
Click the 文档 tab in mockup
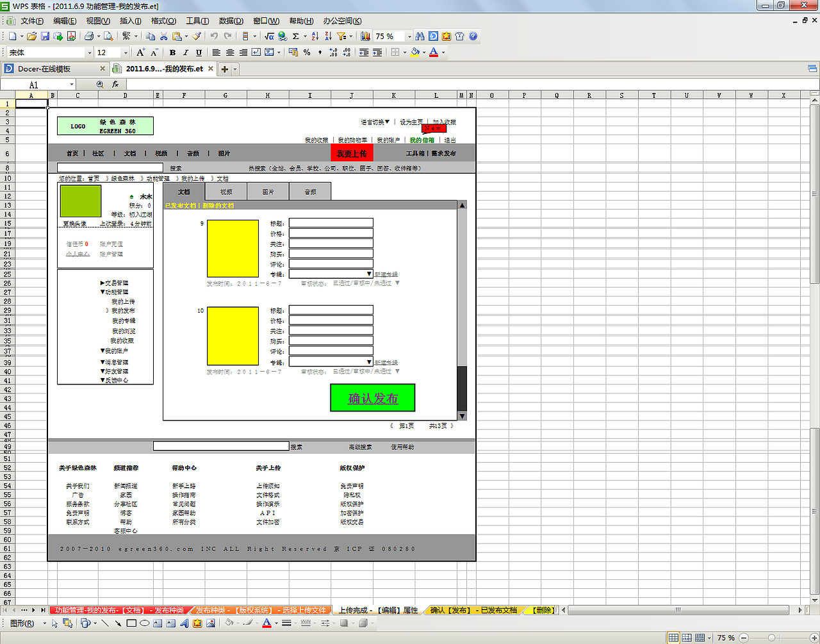click(x=184, y=192)
